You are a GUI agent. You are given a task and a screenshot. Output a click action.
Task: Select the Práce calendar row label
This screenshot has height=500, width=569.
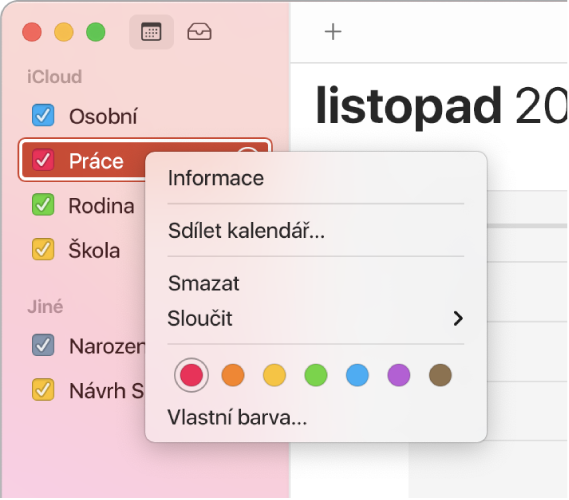tap(96, 161)
